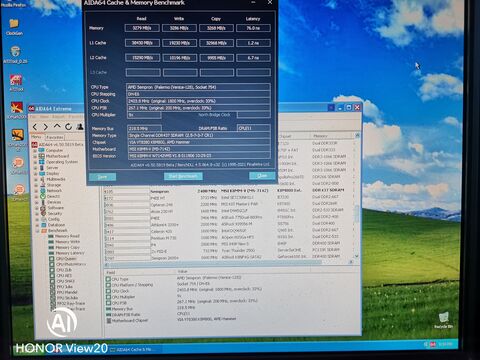Switch to the Favorites tab in AIDA64
Viewport: 480px width, 360px height.
(x=55, y=137)
